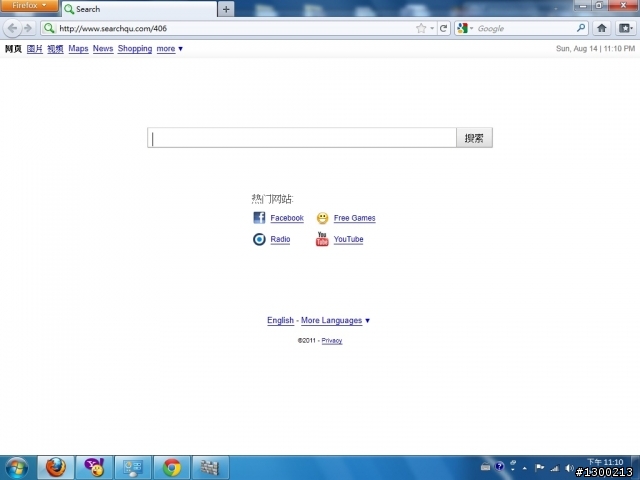This screenshot has width=640, height=480.
Task: Click the bookmark star icon in address bar
Action: click(421, 28)
